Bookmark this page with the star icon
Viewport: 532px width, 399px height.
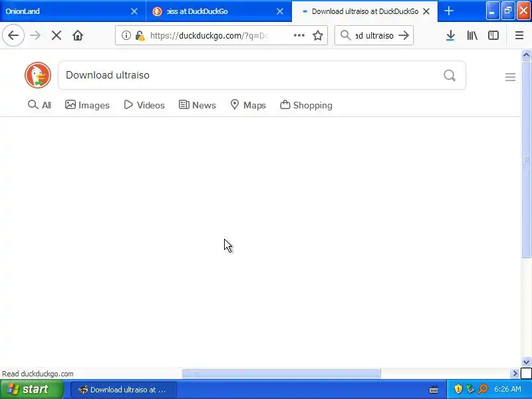tap(318, 35)
